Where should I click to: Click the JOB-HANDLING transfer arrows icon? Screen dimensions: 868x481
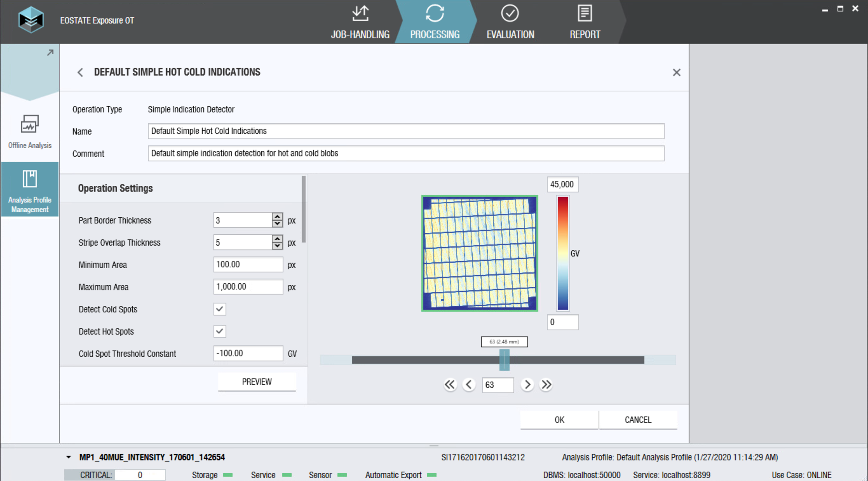click(x=360, y=13)
